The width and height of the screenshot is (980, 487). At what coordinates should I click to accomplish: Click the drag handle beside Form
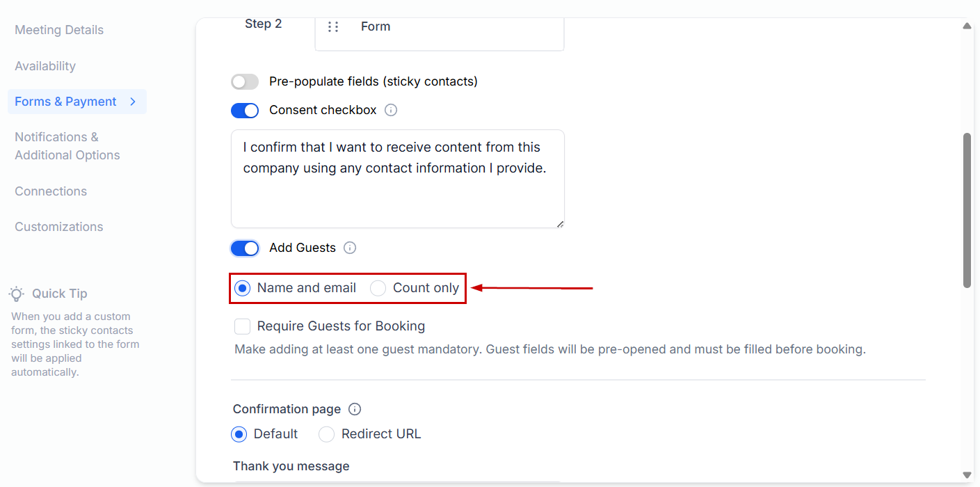(333, 26)
